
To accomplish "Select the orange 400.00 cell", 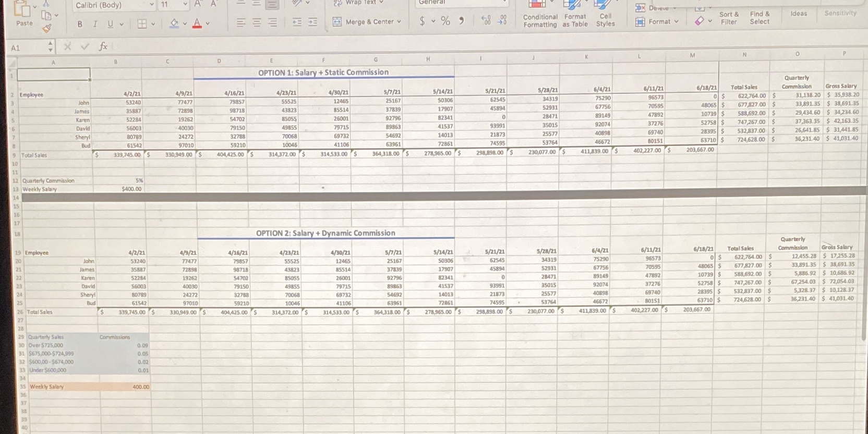I will click(x=125, y=387).
